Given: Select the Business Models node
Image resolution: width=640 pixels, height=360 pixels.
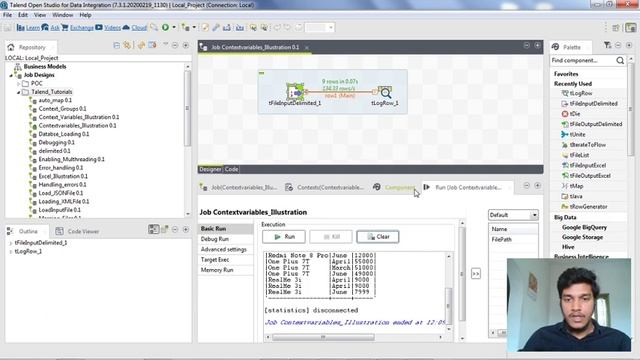Looking at the screenshot, I should 44,67.
